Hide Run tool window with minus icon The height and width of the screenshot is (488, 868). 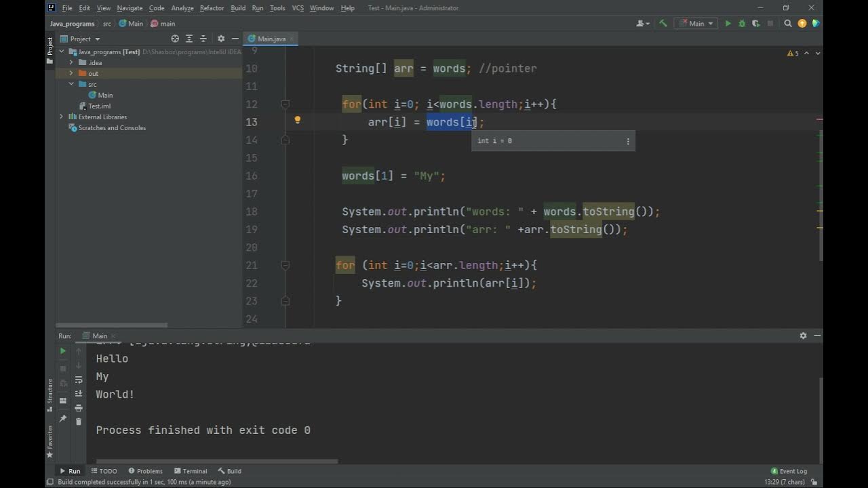[817, 335]
